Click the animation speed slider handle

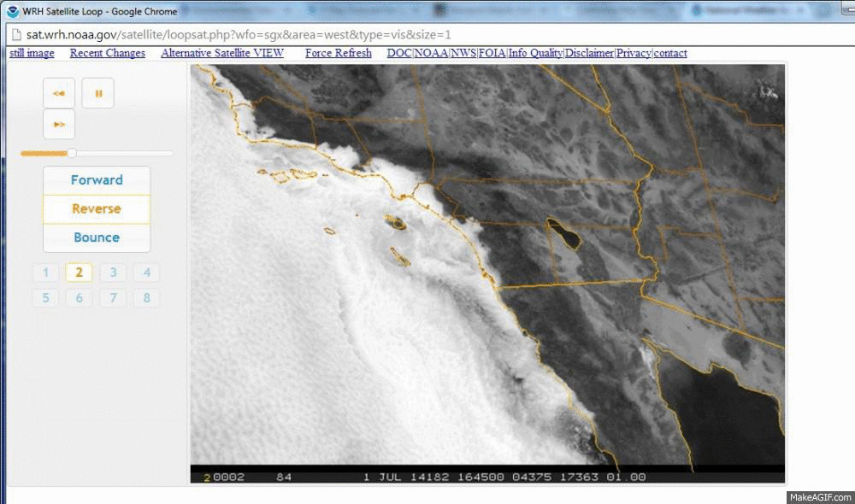click(x=72, y=154)
